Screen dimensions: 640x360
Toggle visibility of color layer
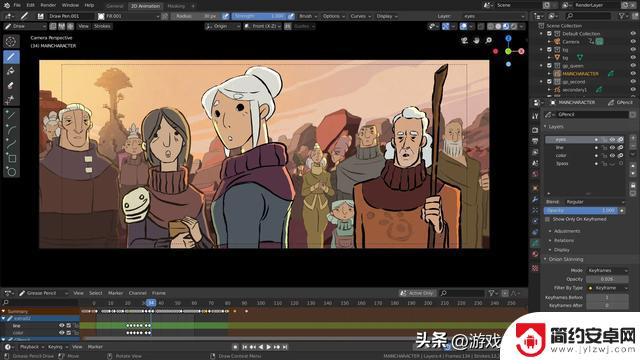pos(612,156)
